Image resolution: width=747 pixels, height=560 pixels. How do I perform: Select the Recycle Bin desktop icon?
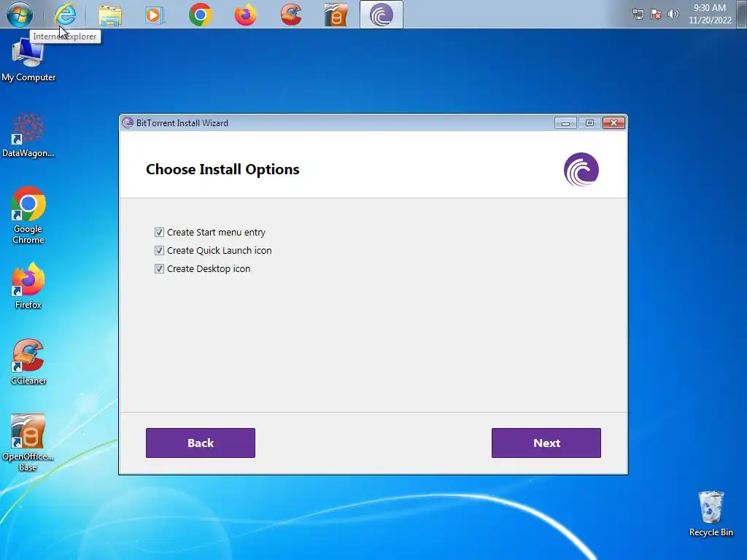(x=711, y=514)
